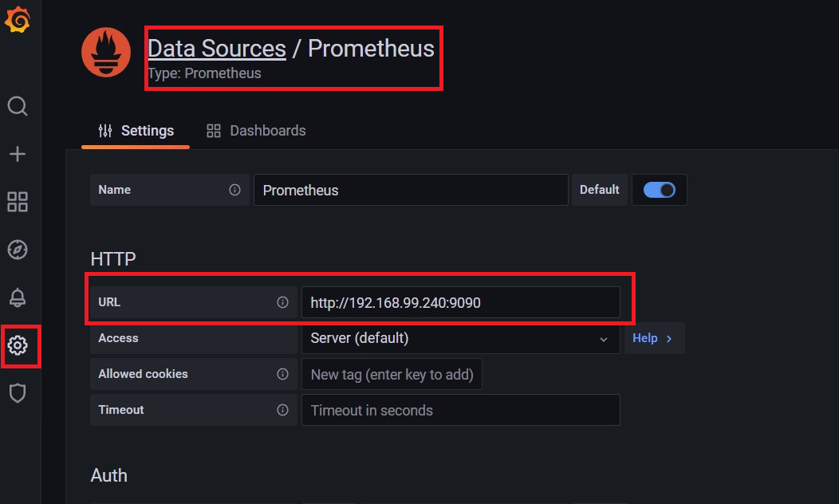The height and width of the screenshot is (504, 839).
Task: Switch to the Settings tab
Action: 136,131
